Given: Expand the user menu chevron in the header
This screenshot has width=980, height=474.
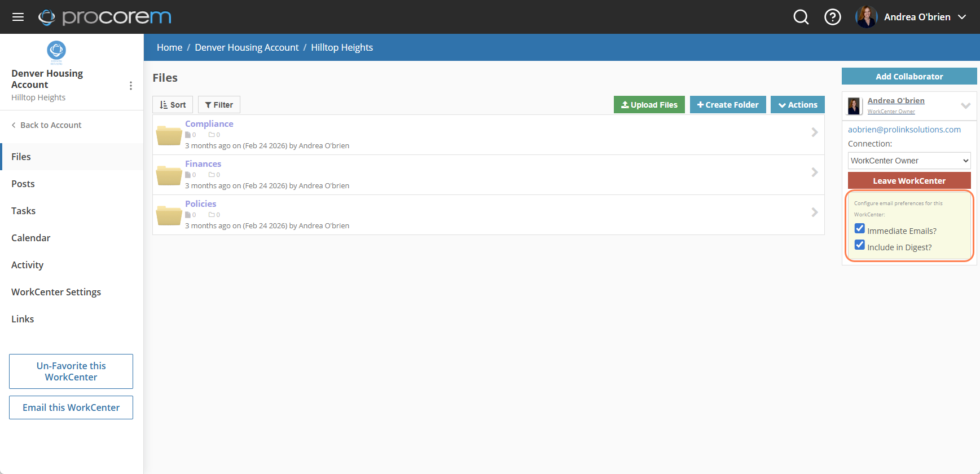Looking at the screenshot, I should 962,17.
